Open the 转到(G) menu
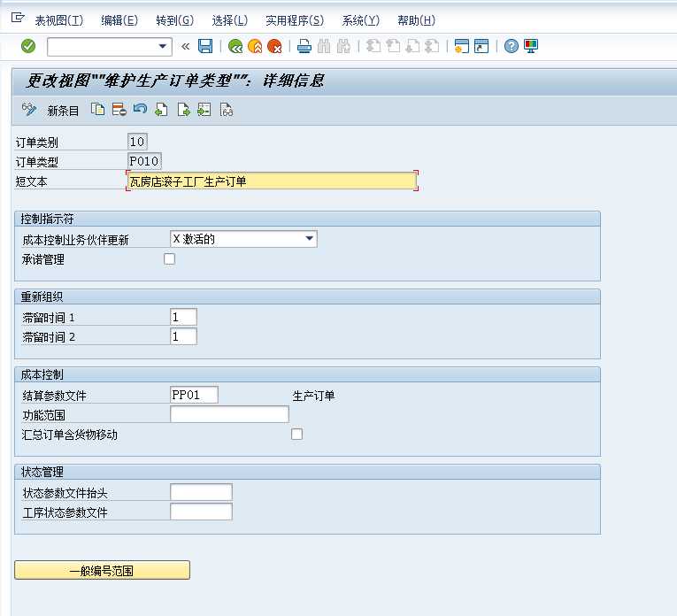Screen dimensions: 677x616 (175, 20)
